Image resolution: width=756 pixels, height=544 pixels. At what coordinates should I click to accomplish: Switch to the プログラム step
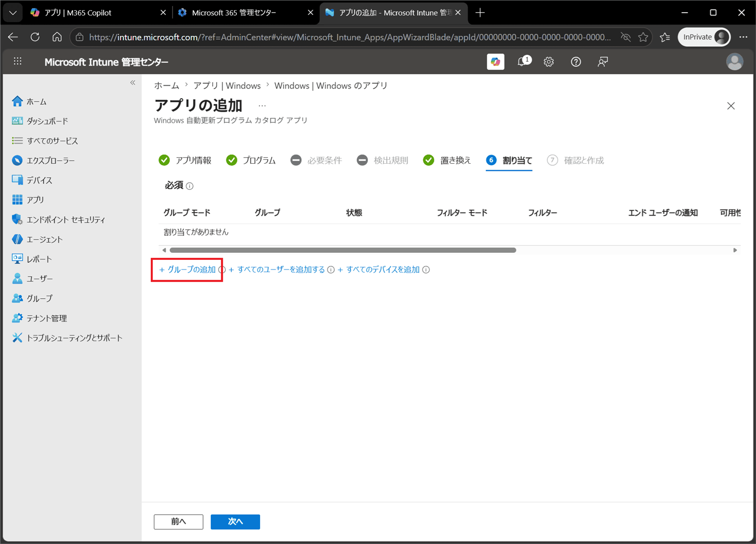(x=251, y=160)
